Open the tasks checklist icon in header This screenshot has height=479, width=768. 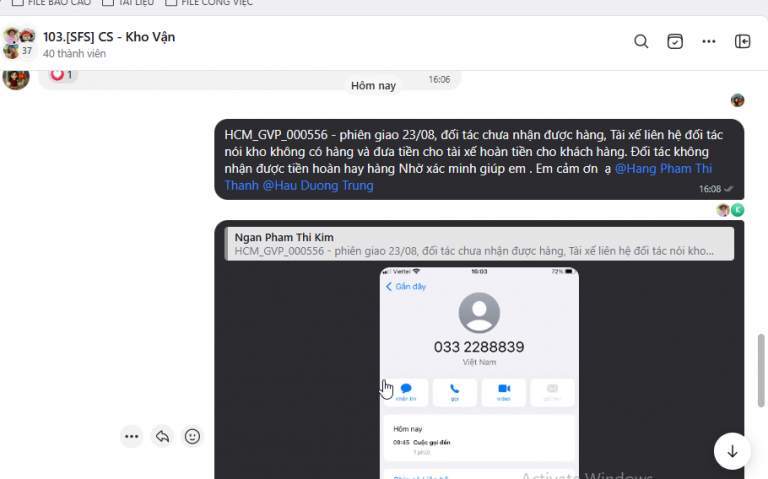(x=675, y=41)
